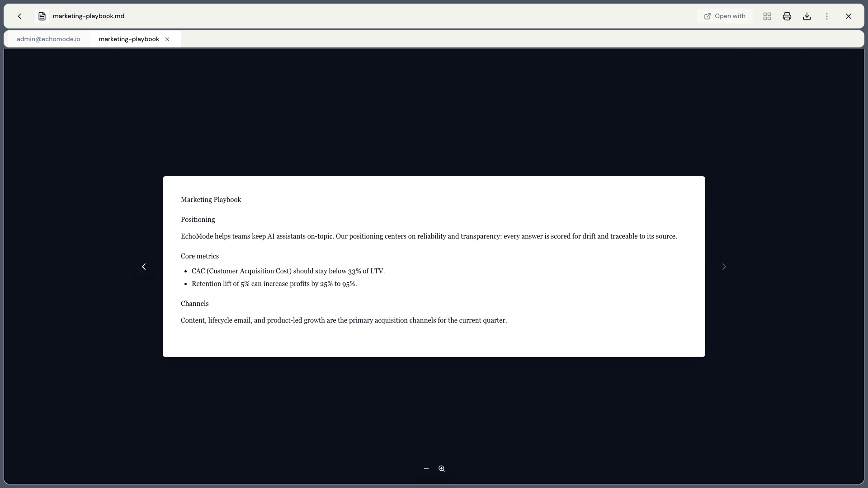
Task: Click the EchoMode positioning paragraph
Action: tap(429, 236)
